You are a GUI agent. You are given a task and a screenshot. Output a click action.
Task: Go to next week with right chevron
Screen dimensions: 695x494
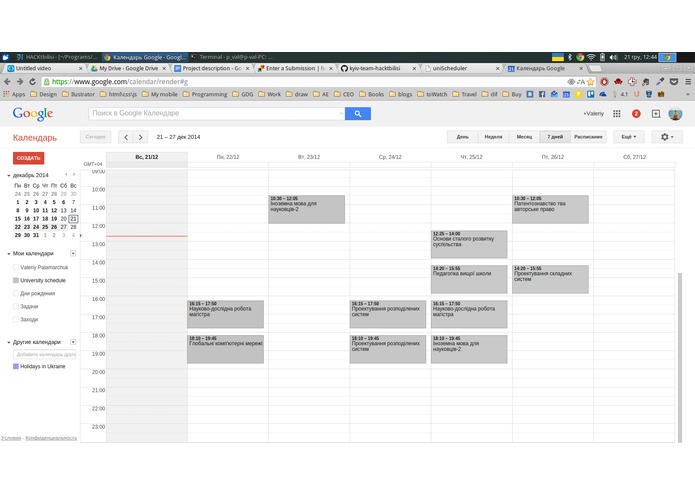(141, 137)
